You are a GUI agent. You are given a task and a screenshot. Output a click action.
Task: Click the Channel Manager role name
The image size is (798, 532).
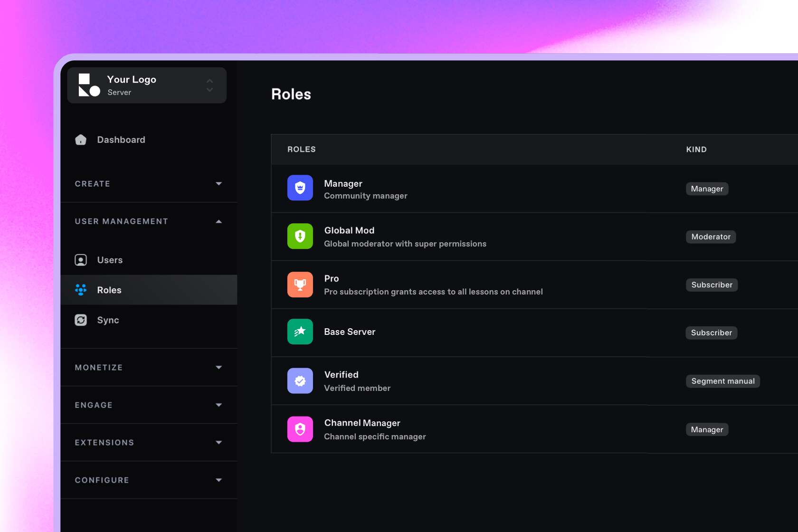(x=362, y=423)
